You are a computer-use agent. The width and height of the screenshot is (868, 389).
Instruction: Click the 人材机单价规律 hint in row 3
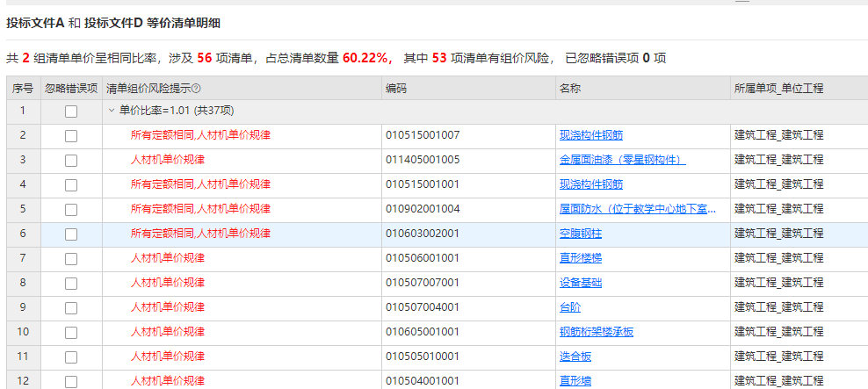(x=168, y=160)
